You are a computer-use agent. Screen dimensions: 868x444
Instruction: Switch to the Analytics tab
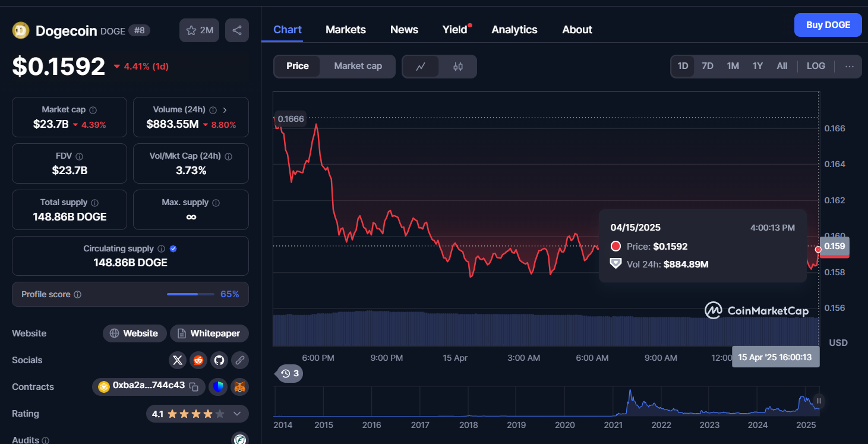pyautogui.click(x=515, y=30)
